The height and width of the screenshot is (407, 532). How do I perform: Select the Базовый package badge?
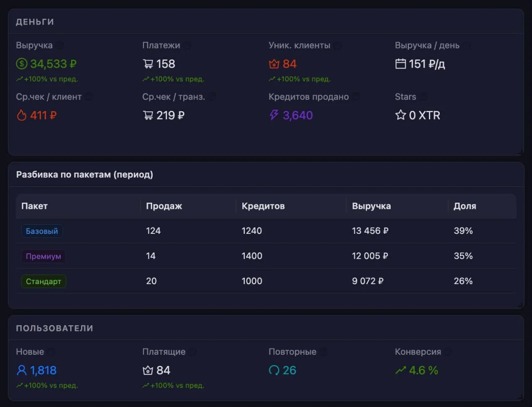tap(42, 231)
